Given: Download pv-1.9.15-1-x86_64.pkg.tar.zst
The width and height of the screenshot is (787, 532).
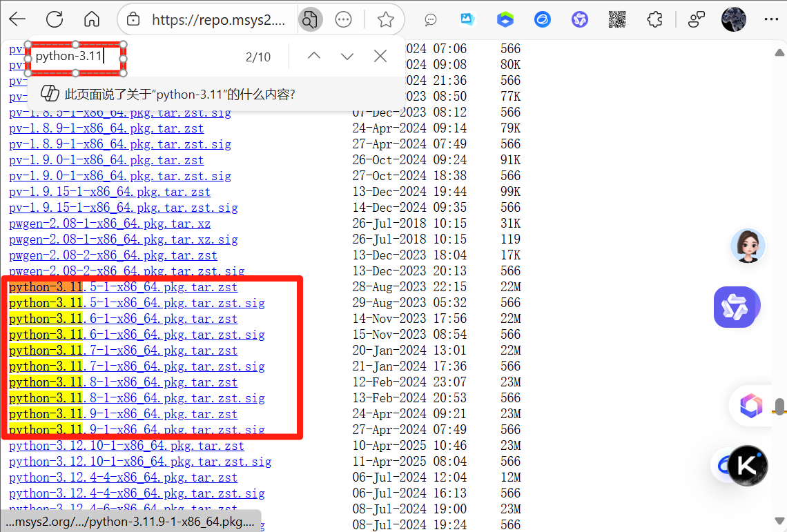Looking at the screenshot, I should coord(110,192).
